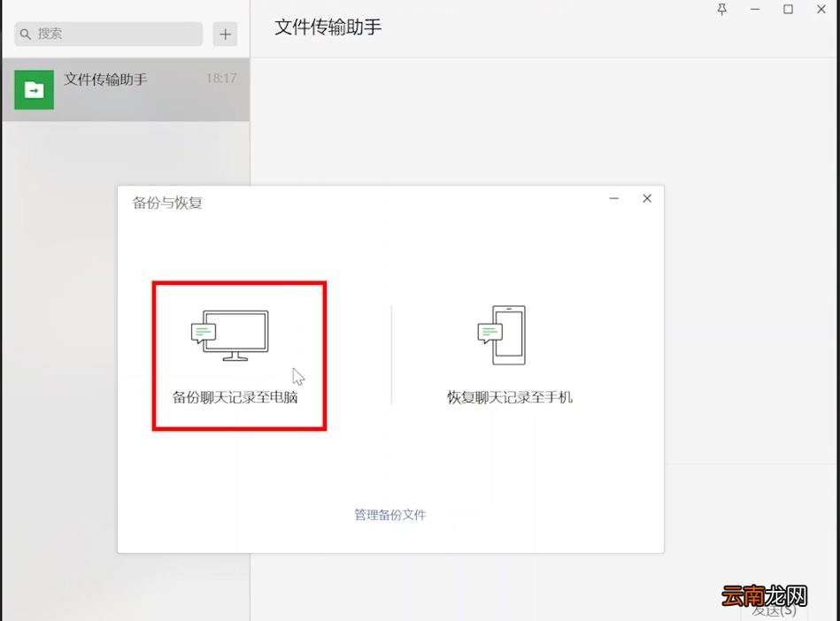Pin the WeChat window on top

[x=722, y=9]
